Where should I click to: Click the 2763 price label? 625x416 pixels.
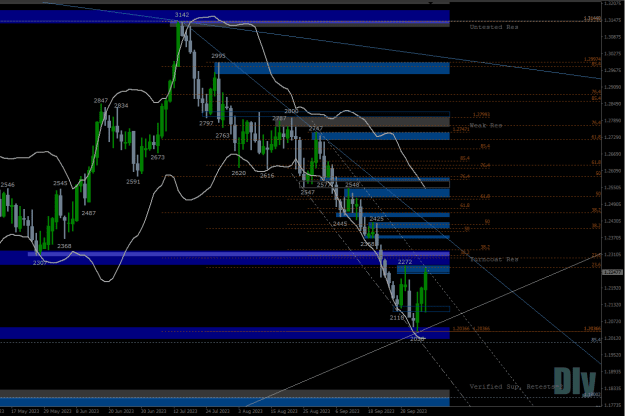[222, 135]
